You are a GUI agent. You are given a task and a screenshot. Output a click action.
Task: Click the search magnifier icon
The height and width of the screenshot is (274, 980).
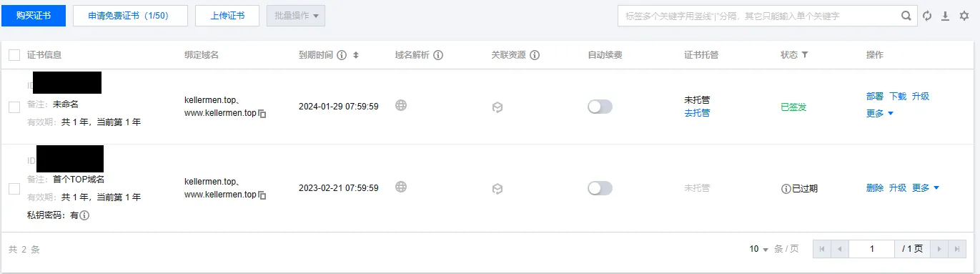906,16
